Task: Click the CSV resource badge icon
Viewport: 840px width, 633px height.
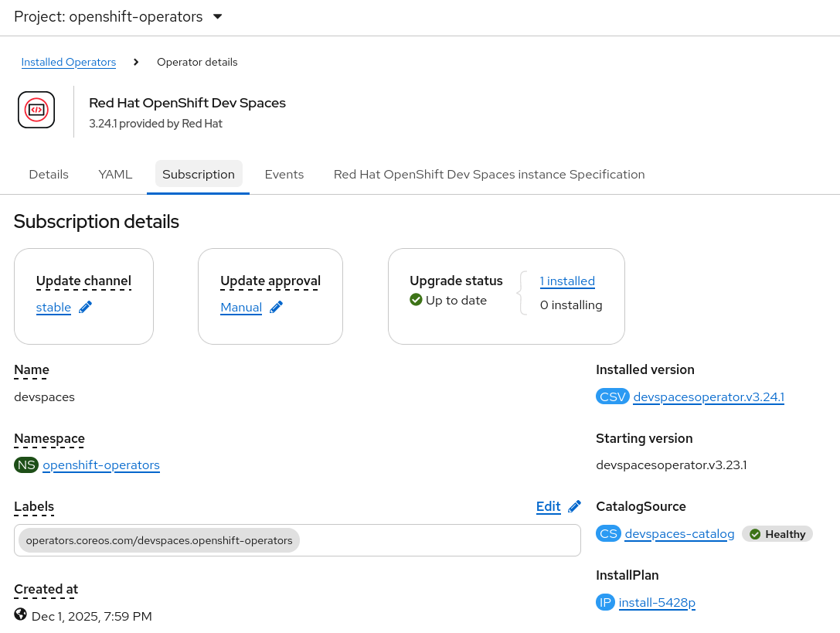Action: tap(612, 397)
